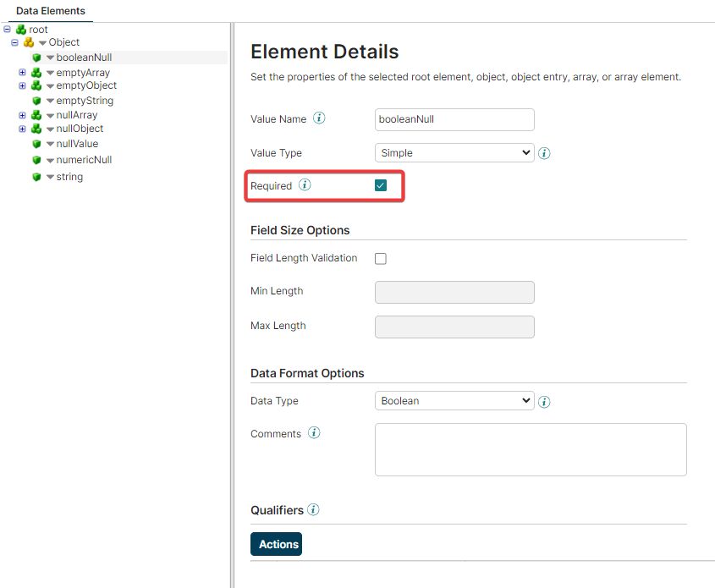
Task: Collapse the root tree node
Action: click(x=7, y=30)
